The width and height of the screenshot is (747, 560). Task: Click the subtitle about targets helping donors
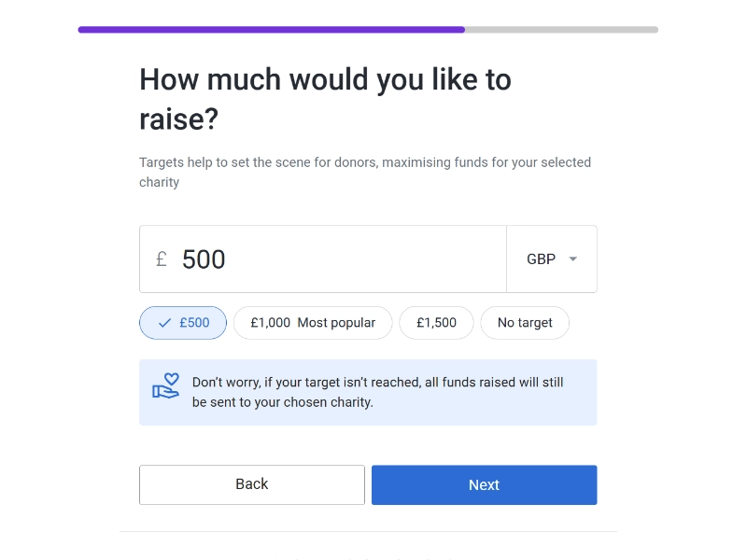tap(365, 162)
